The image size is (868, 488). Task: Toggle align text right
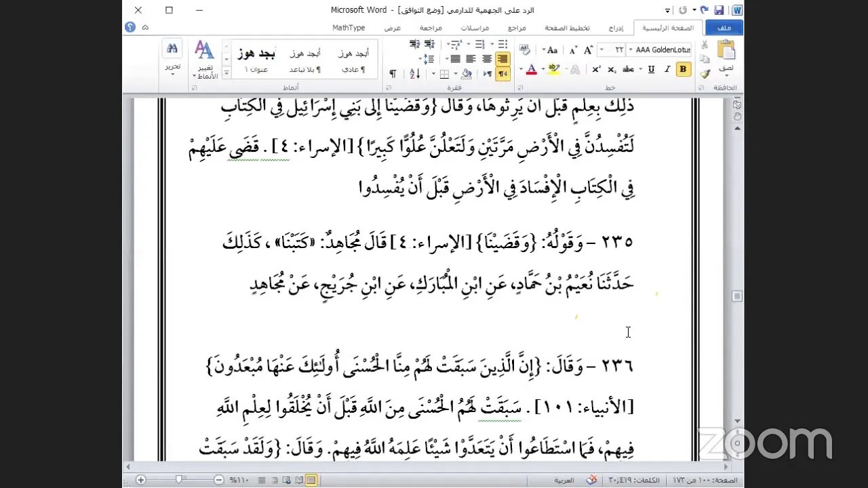click(502, 59)
